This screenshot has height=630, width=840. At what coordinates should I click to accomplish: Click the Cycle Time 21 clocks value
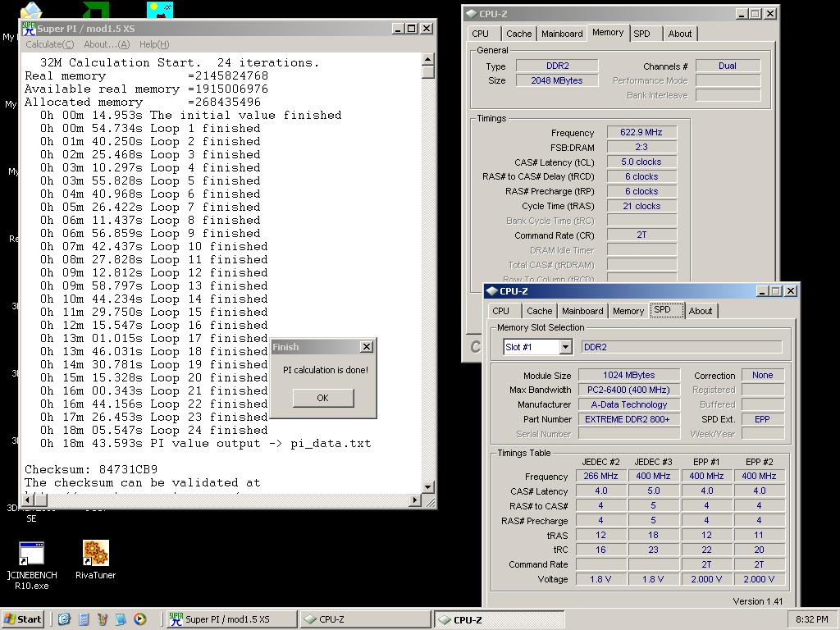point(641,206)
